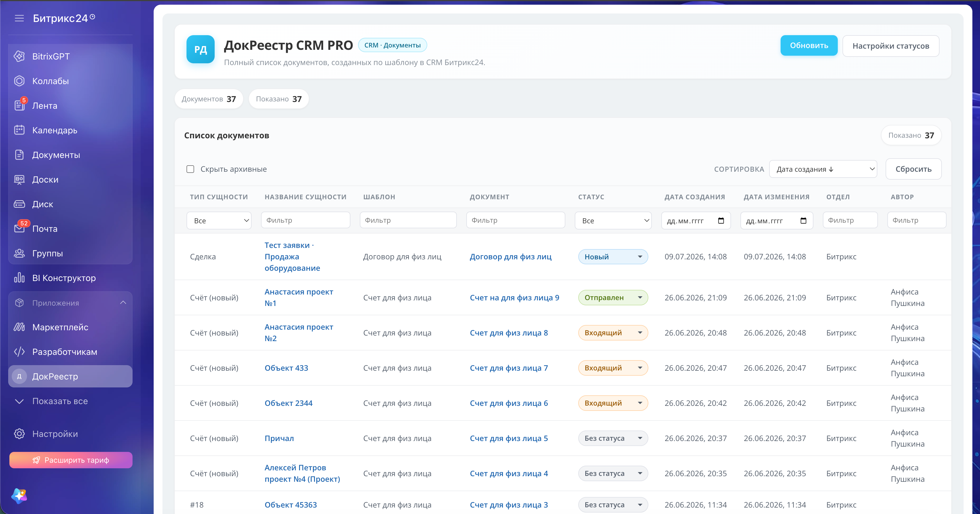Click the Обновить button
Screen dimensions: 980x514
coord(809,46)
